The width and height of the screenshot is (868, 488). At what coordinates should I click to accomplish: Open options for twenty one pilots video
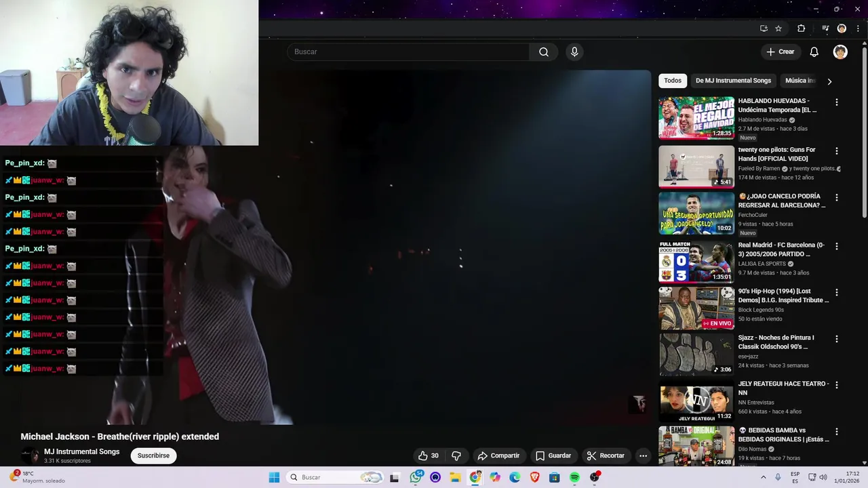pos(836,151)
